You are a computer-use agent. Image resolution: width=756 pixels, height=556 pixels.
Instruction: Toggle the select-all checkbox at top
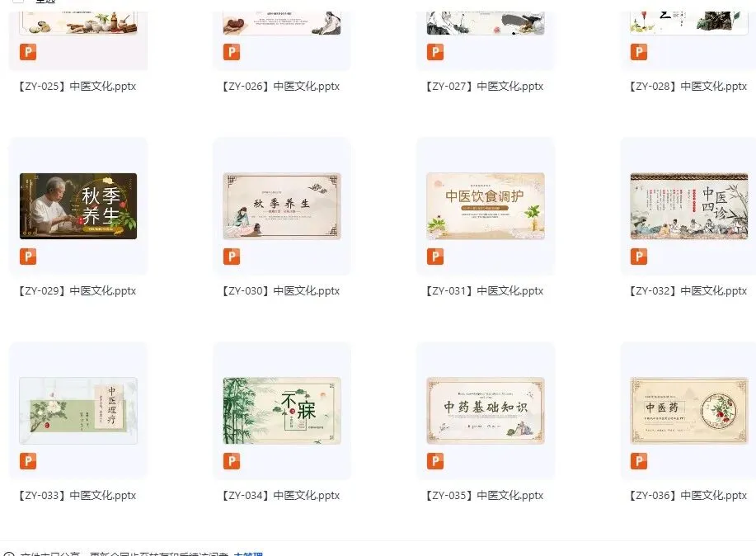pyautogui.click(x=18, y=2)
